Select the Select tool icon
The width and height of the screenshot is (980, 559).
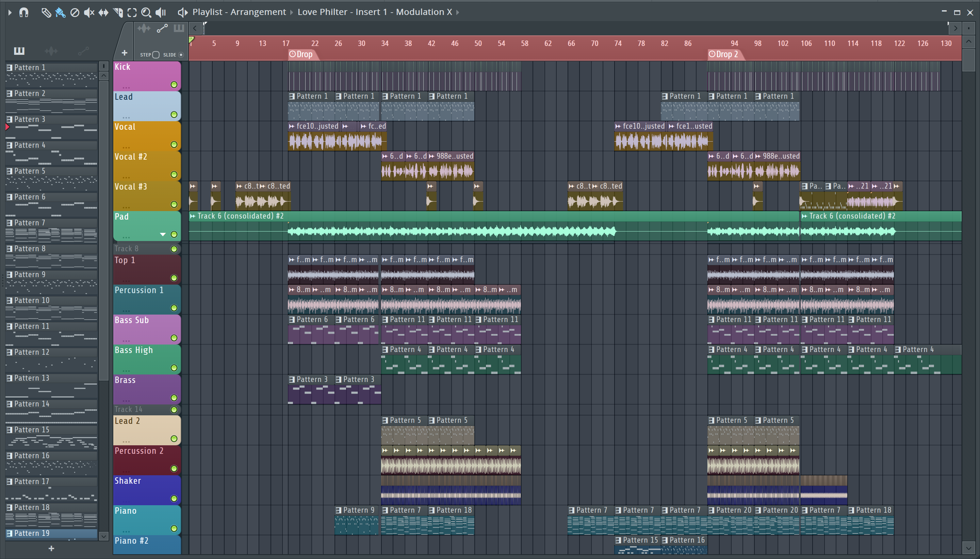click(x=132, y=12)
